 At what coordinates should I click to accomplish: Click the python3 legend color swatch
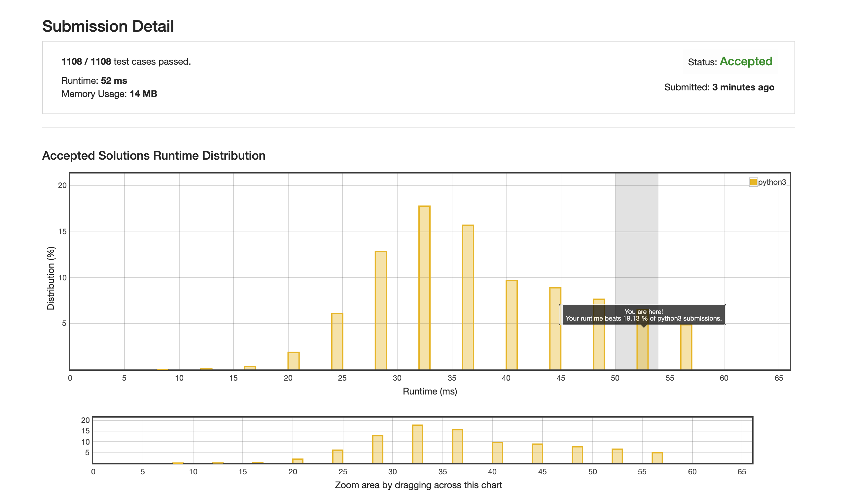[x=753, y=182]
